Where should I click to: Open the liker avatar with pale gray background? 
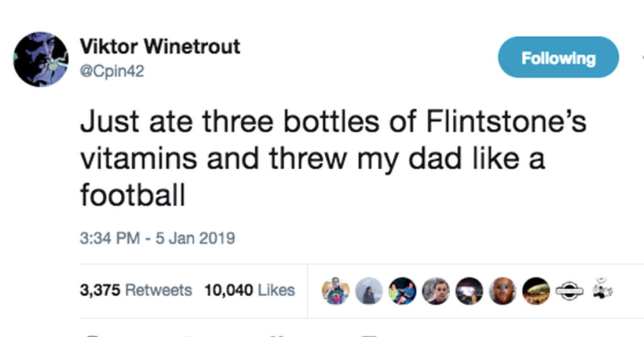[369, 290]
